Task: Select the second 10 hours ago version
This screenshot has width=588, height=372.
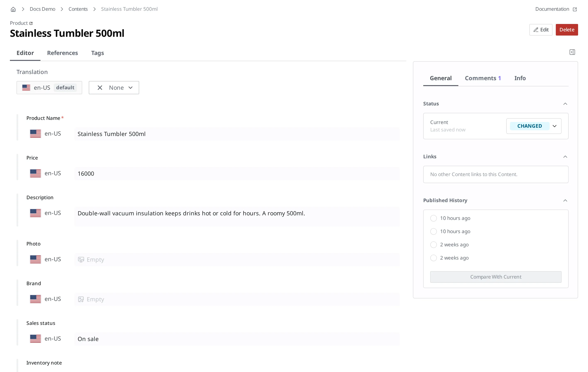Action: 433,231
